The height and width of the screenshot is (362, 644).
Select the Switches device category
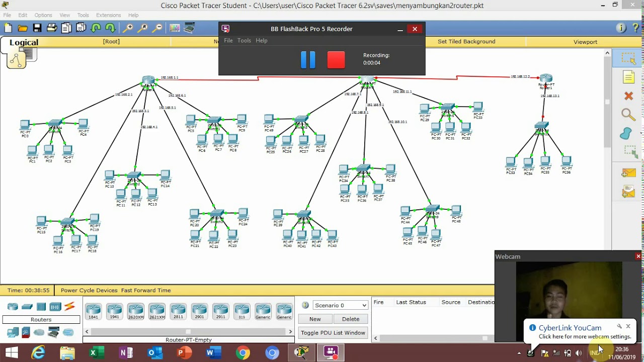[x=27, y=307]
